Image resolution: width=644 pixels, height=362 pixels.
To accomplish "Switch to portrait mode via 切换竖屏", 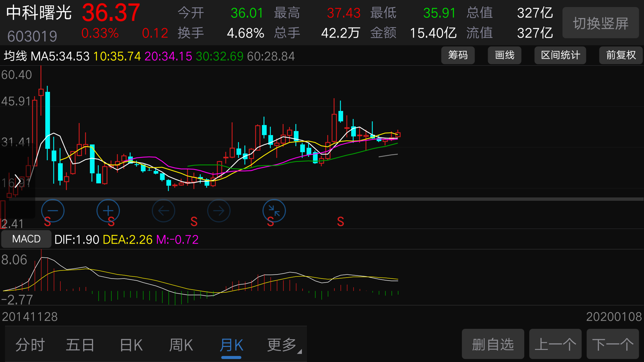I will 600,23.
